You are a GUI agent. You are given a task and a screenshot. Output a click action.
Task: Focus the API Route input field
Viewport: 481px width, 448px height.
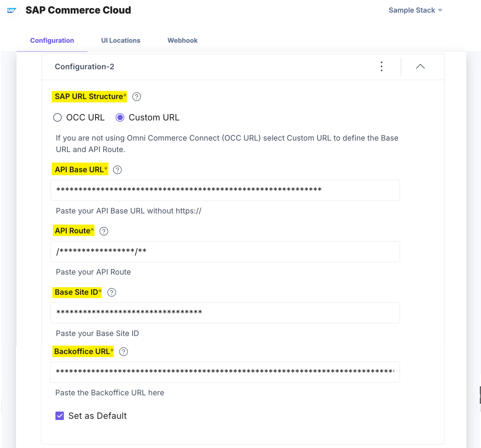click(x=225, y=252)
